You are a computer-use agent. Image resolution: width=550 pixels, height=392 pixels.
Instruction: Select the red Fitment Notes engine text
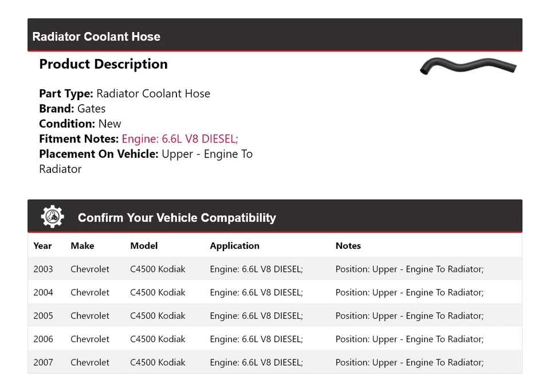pyautogui.click(x=179, y=138)
